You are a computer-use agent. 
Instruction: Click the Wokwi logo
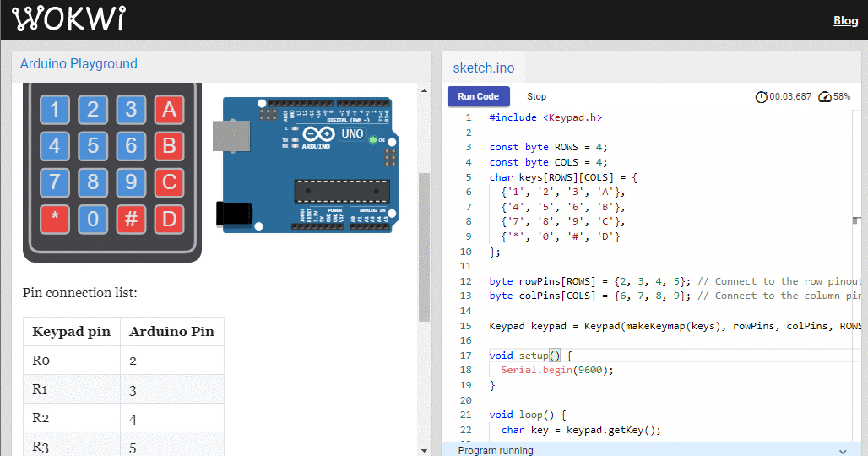click(69, 19)
